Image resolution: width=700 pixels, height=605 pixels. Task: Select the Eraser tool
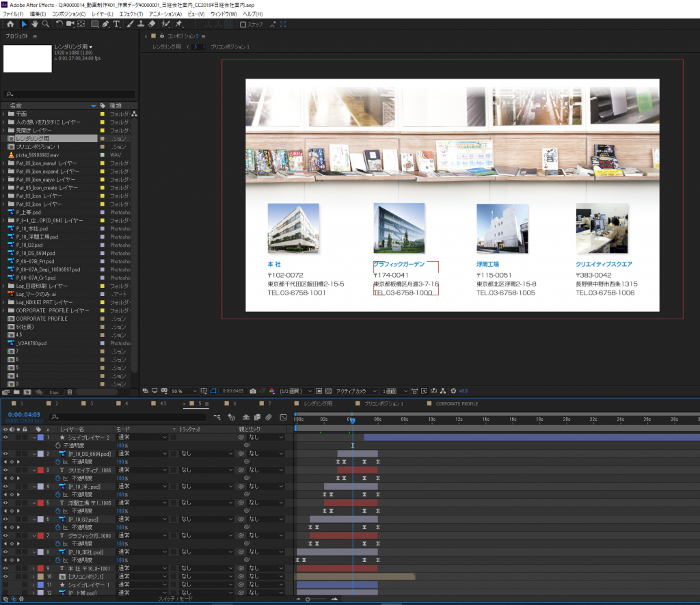click(152, 24)
